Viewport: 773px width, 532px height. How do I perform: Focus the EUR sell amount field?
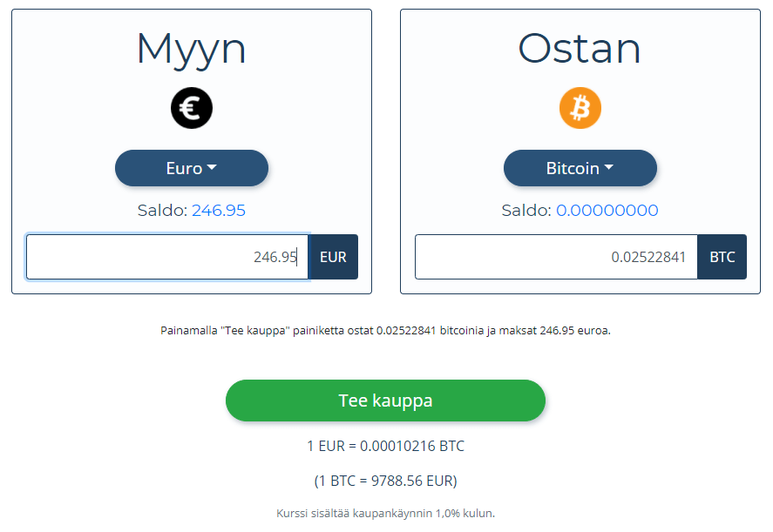coord(167,257)
